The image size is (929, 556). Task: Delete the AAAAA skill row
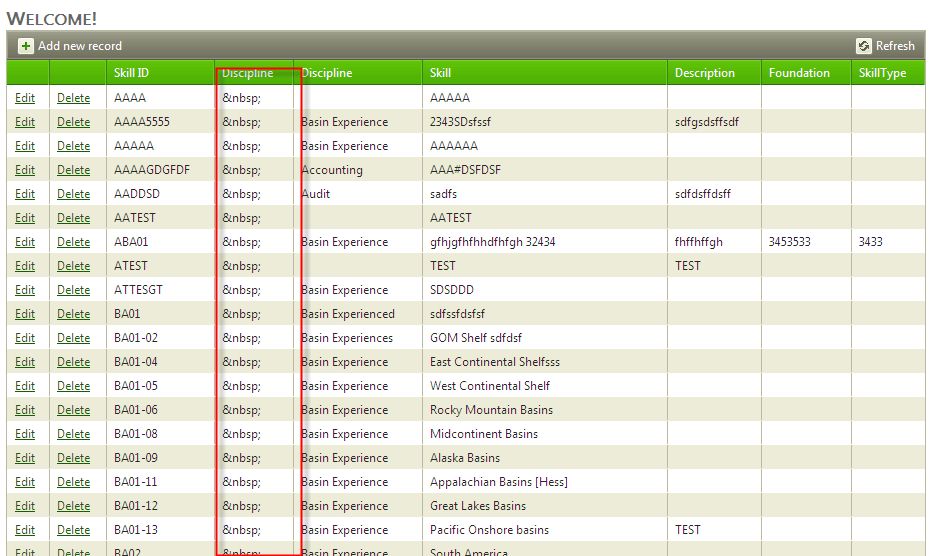coord(73,146)
